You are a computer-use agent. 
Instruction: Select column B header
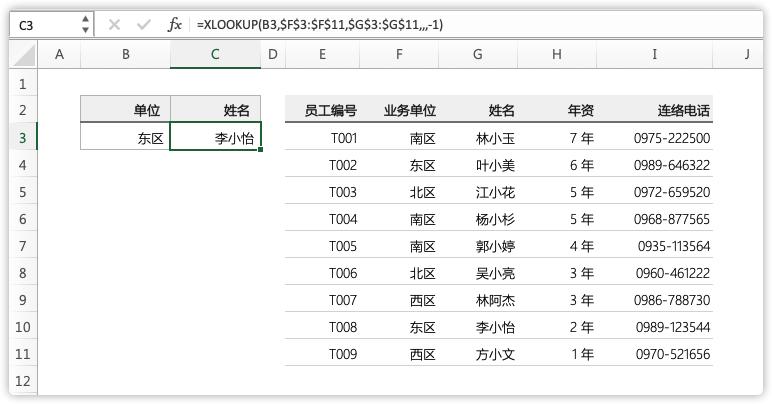(x=126, y=55)
